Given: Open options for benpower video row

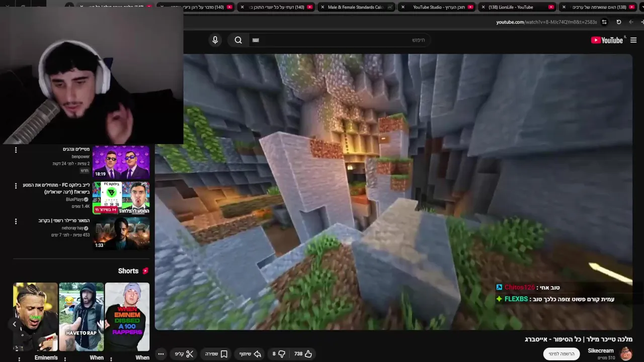Looking at the screenshot, I should (16, 150).
